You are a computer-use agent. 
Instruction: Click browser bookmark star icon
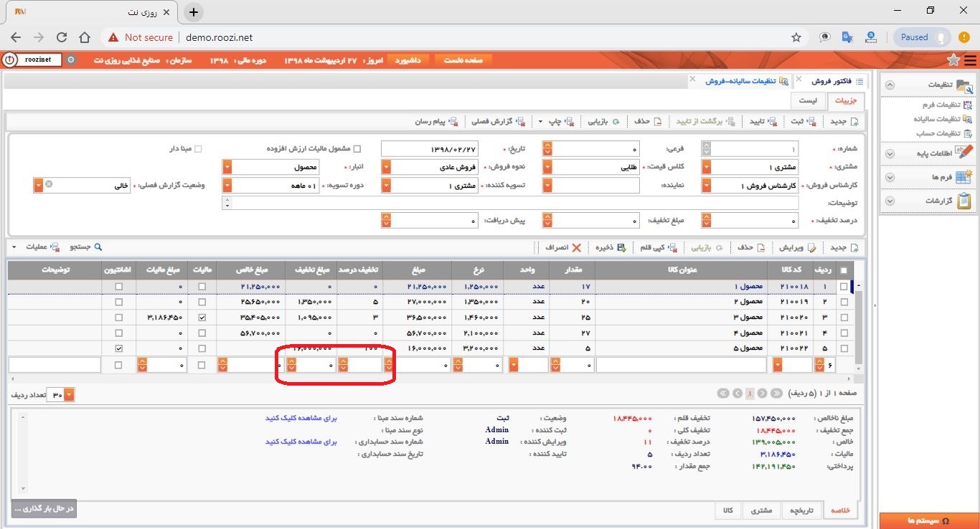(x=796, y=37)
